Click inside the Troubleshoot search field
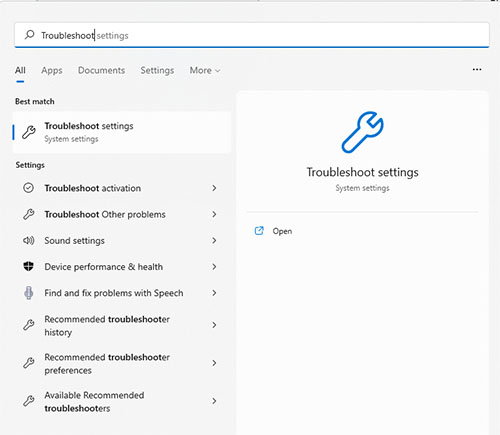This screenshot has width=500, height=435. click(x=252, y=35)
